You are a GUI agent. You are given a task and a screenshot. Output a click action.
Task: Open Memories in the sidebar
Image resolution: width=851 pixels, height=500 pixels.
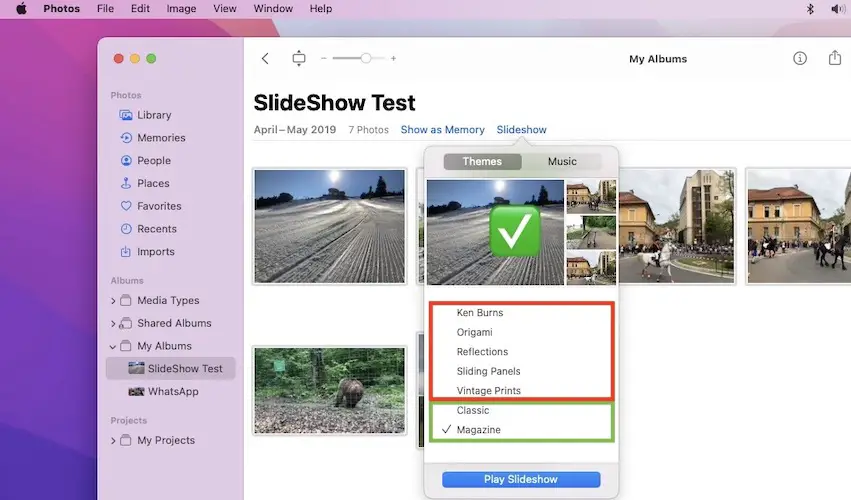pyautogui.click(x=160, y=138)
